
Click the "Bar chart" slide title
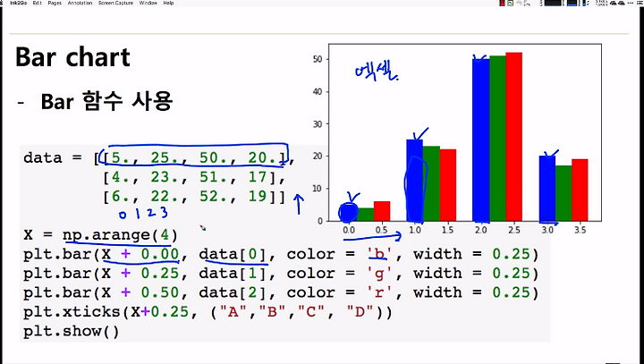[x=72, y=57]
